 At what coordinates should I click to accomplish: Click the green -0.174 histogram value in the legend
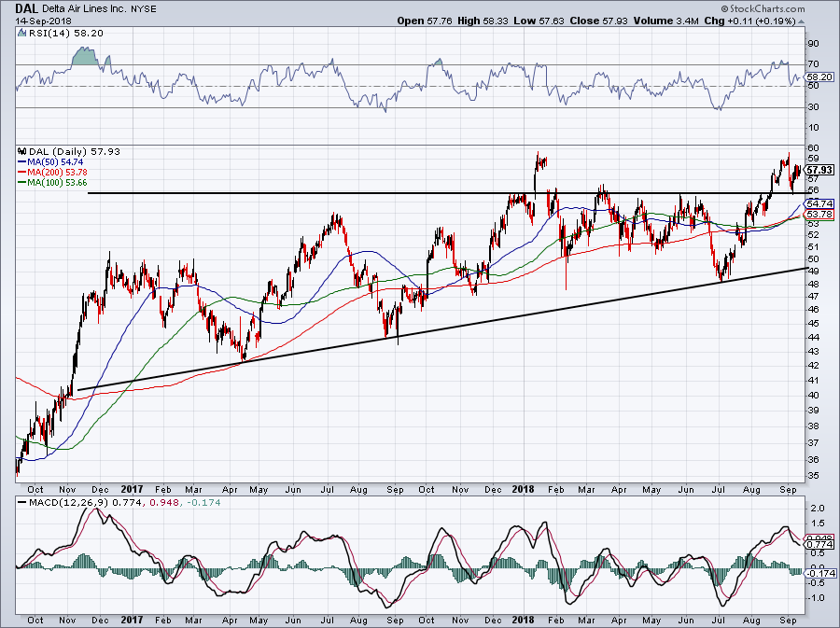pyautogui.click(x=202, y=503)
